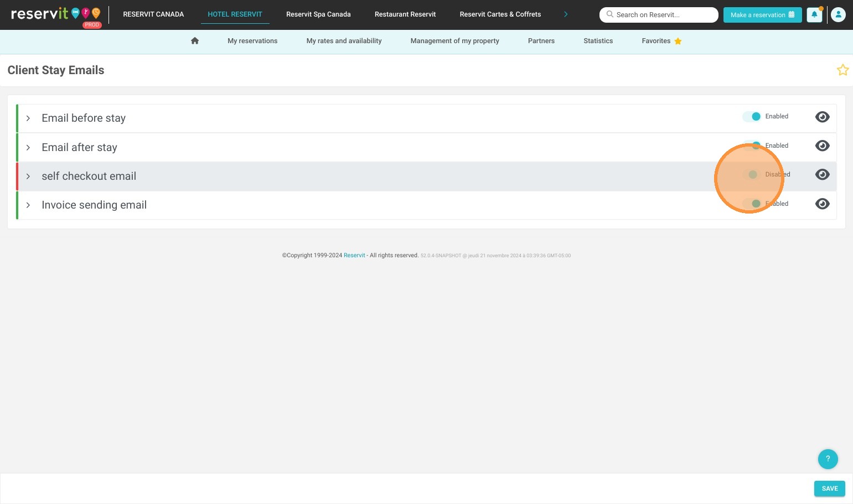Preview Email after stay eye icon
This screenshot has width=853, height=504.
pyautogui.click(x=823, y=146)
